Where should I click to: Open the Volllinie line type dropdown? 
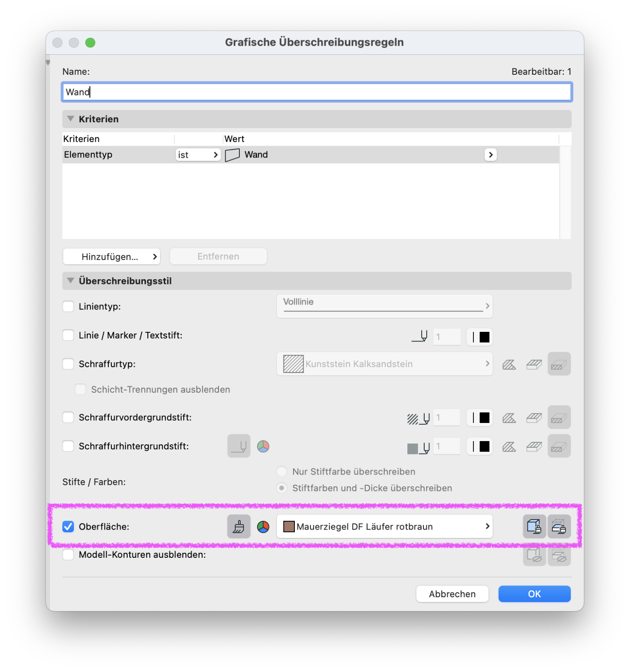pyautogui.click(x=384, y=306)
